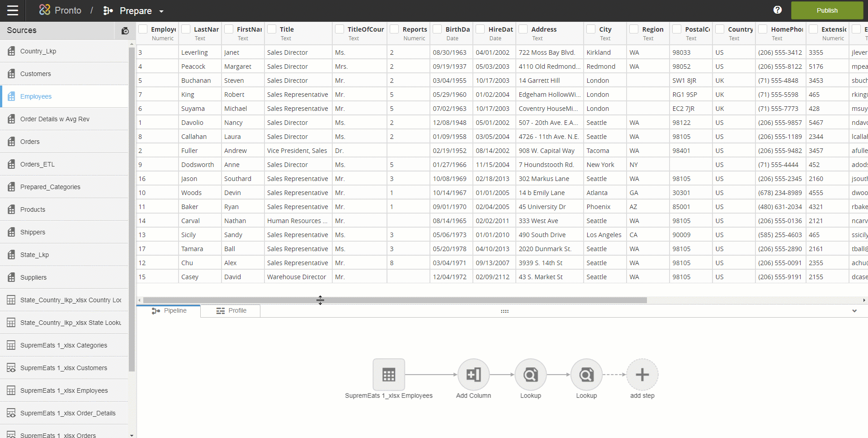Check the LastName column checkbox
The height and width of the screenshot is (438, 868).
[x=186, y=29]
